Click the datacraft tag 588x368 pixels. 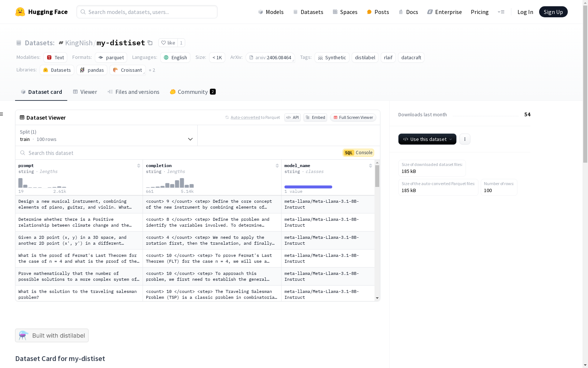tap(411, 57)
